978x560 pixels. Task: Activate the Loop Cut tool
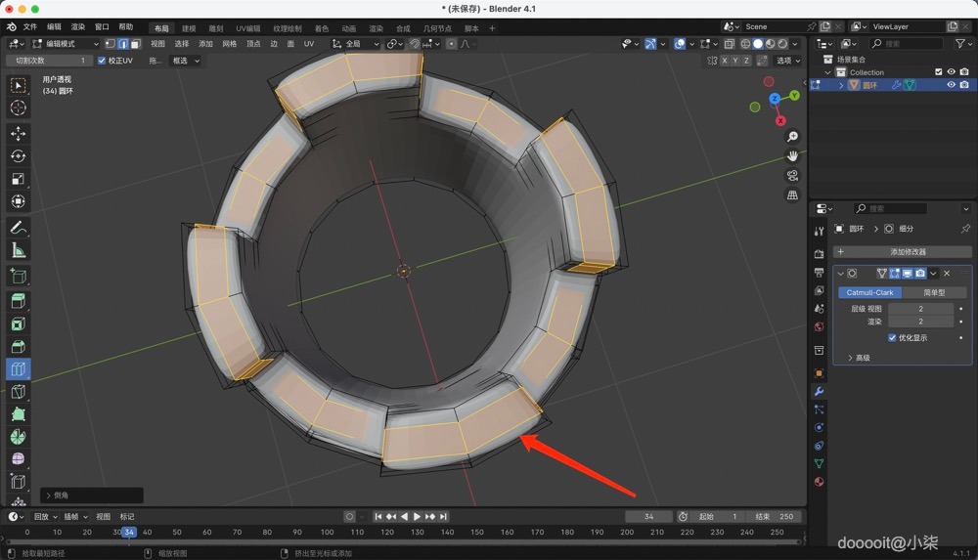18,368
